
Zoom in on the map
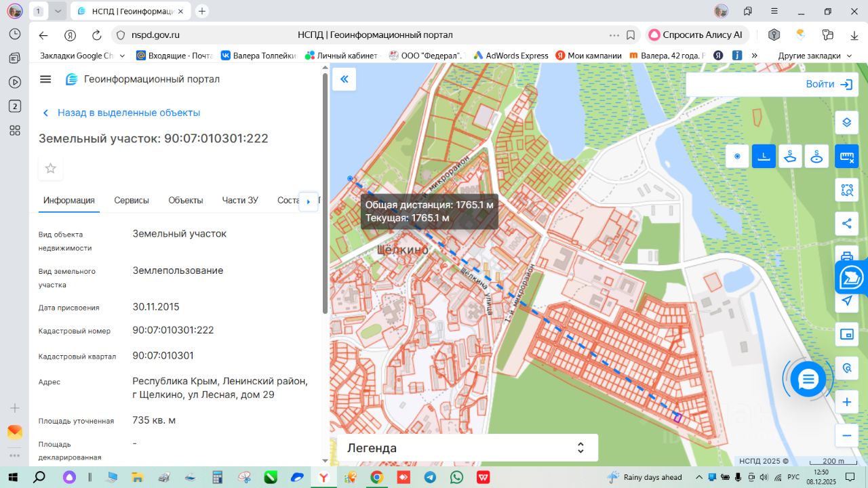pos(846,402)
